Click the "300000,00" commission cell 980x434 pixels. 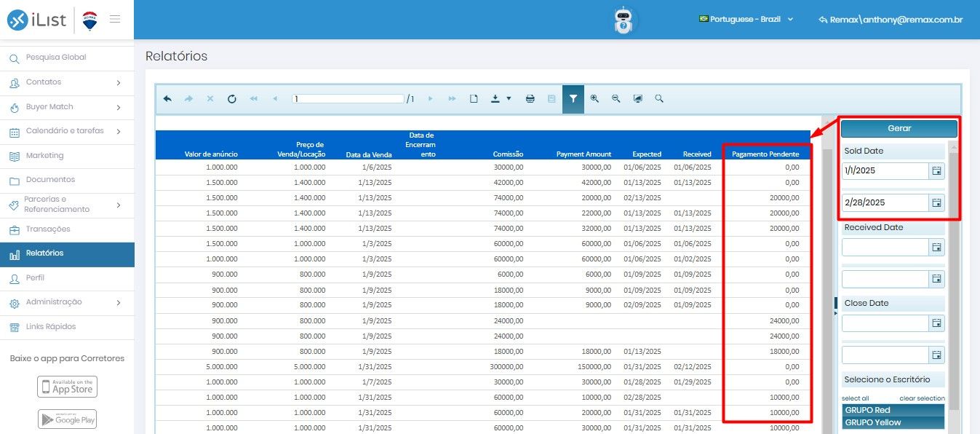pyautogui.click(x=506, y=366)
